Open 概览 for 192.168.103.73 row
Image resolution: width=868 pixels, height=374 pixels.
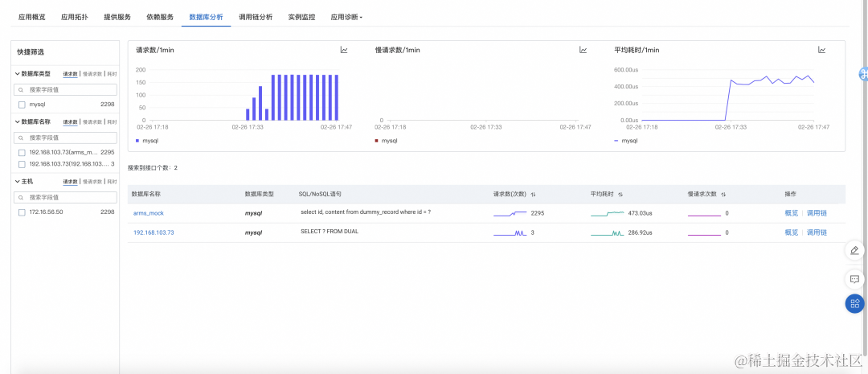(792, 232)
